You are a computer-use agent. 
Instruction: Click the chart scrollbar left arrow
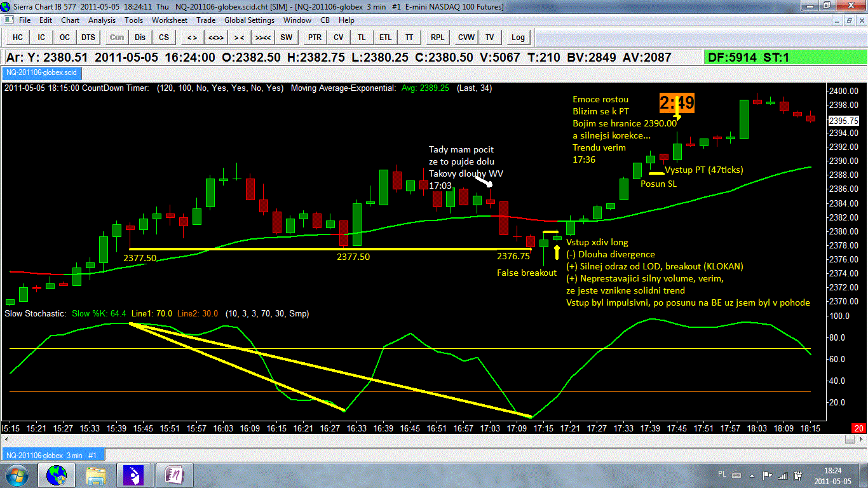click(6, 440)
